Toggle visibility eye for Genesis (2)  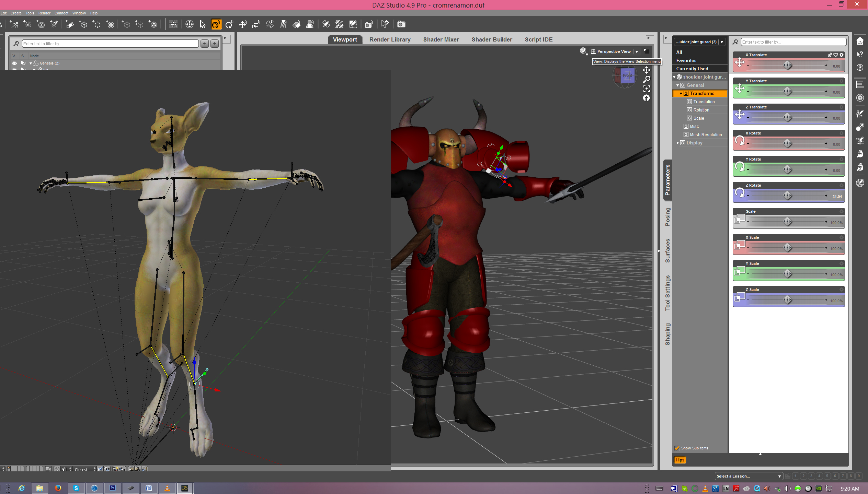(x=14, y=63)
